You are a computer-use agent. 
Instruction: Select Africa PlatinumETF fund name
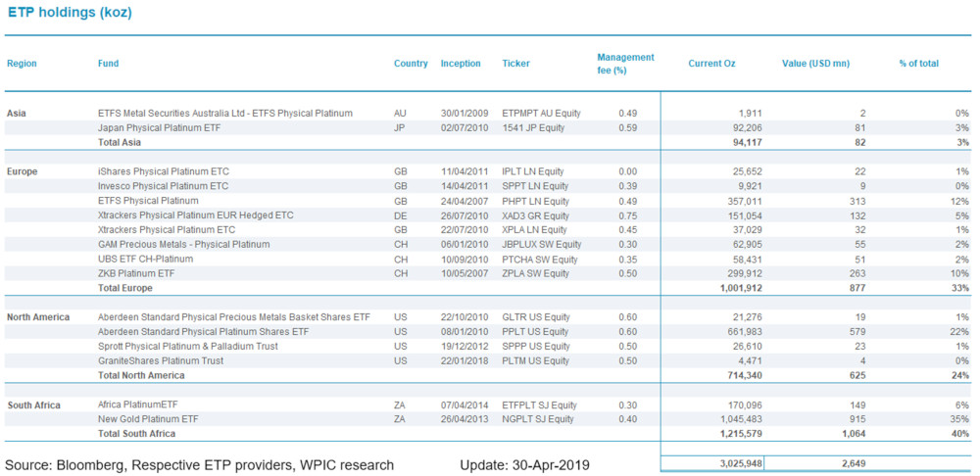pyautogui.click(x=138, y=405)
